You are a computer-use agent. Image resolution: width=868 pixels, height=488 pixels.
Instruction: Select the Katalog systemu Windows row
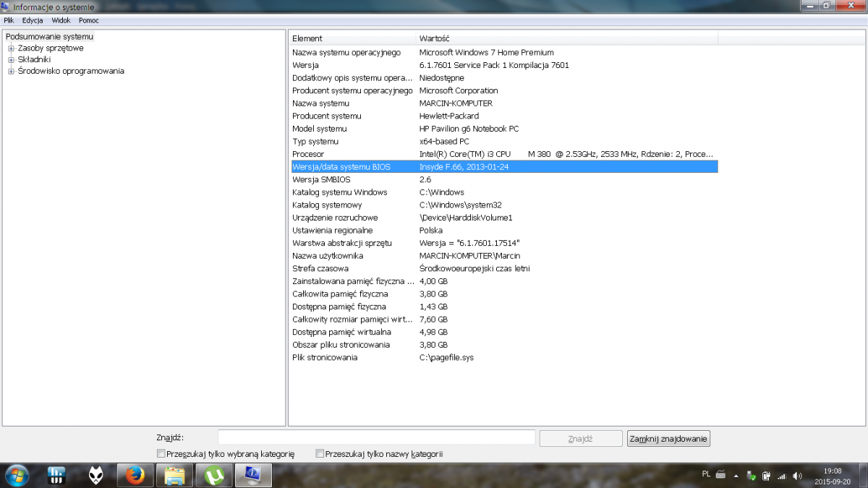(503, 192)
